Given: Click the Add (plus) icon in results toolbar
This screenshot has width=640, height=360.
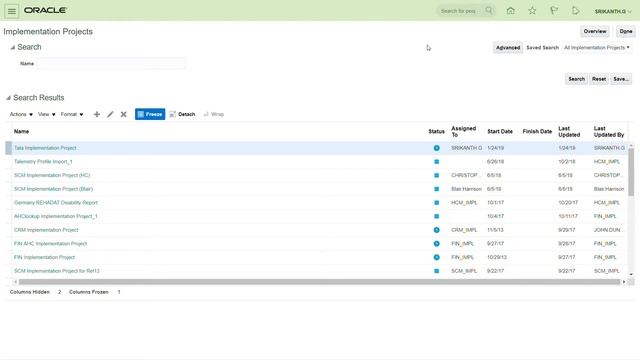Looking at the screenshot, I should pyautogui.click(x=97, y=114).
